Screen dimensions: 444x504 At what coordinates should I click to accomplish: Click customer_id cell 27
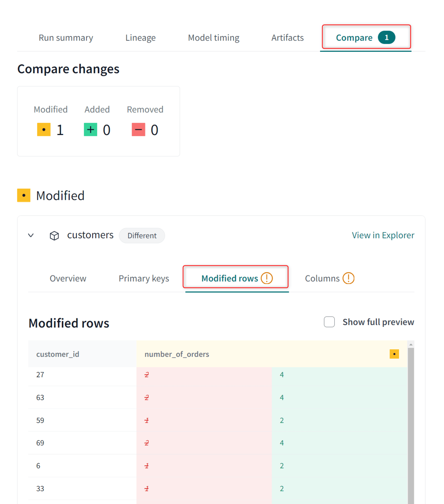(x=82, y=375)
